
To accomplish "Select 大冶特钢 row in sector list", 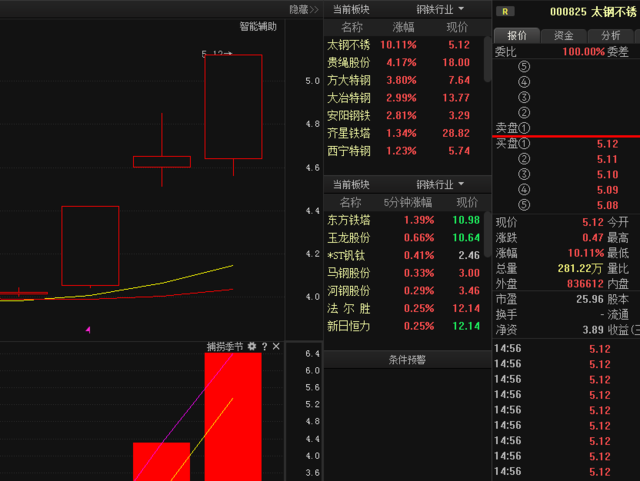I will point(404,98).
